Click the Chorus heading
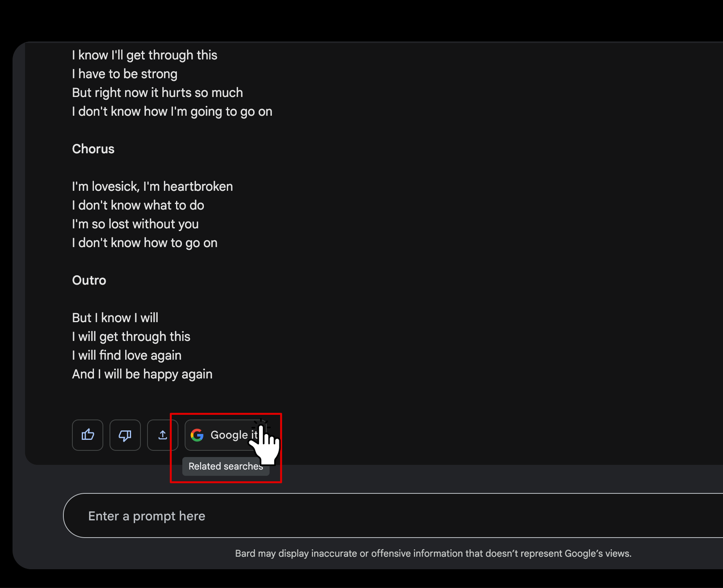723x588 pixels. 93,149
